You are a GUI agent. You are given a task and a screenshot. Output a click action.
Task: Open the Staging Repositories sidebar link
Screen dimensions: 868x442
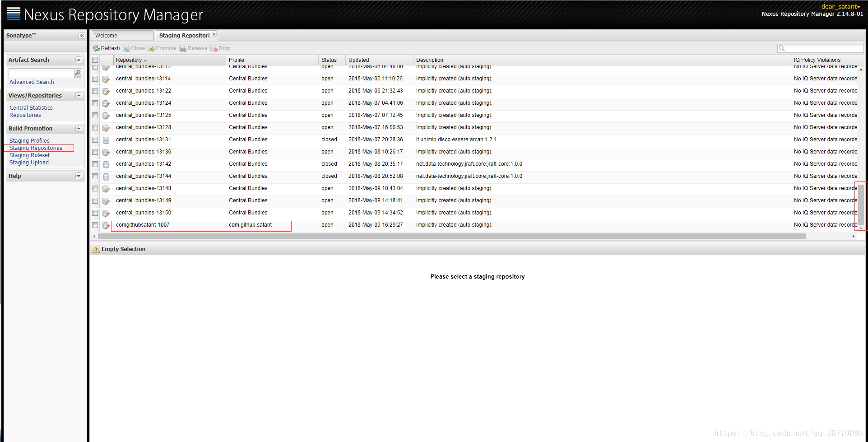pos(36,148)
